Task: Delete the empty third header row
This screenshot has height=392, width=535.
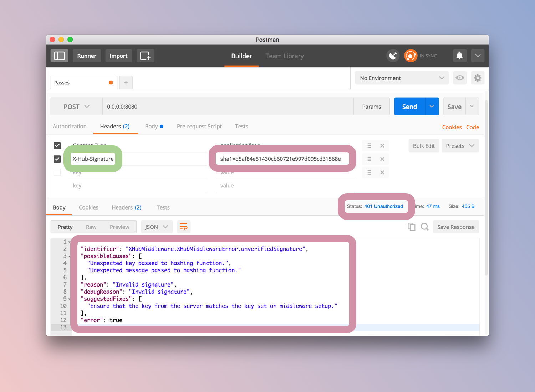Action: (382, 172)
